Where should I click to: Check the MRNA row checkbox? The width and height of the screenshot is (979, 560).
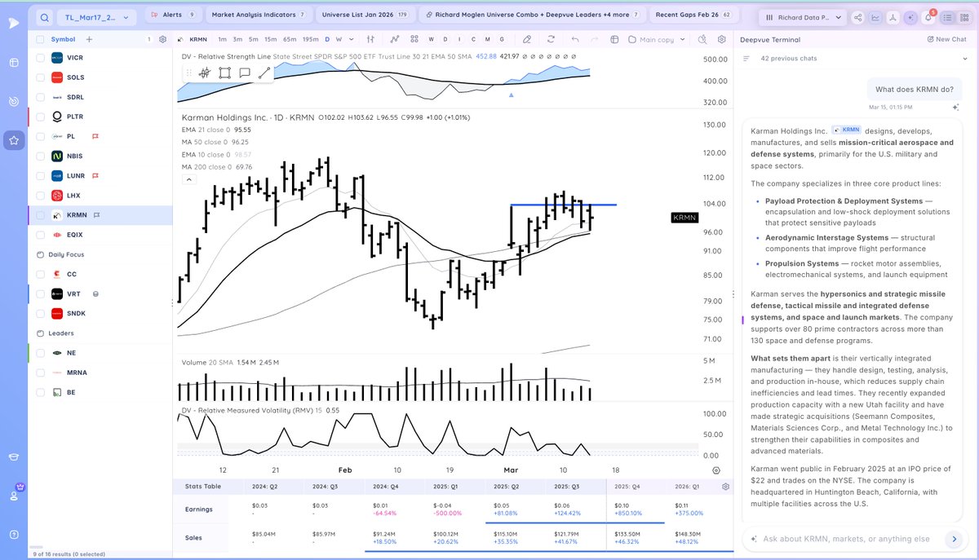[x=40, y=373]
